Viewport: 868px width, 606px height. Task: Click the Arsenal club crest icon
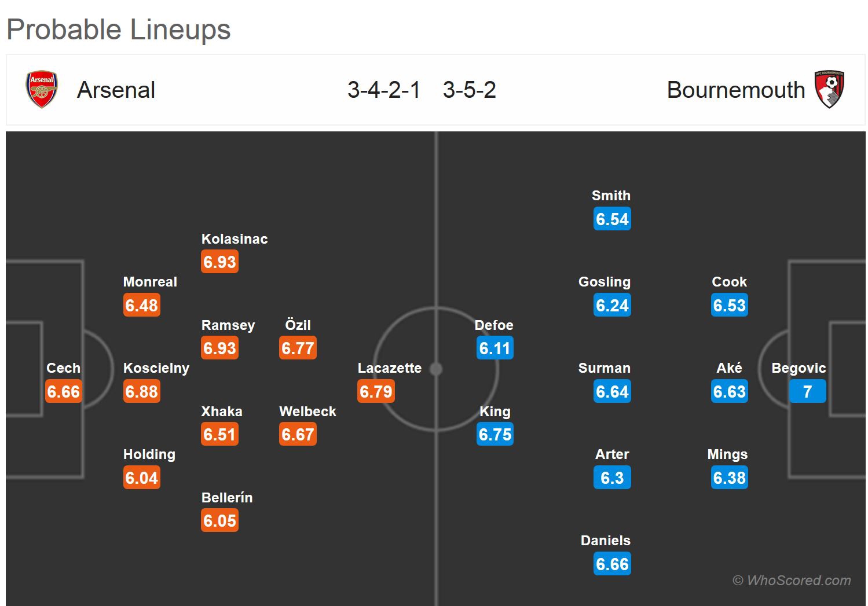(42, 90)
